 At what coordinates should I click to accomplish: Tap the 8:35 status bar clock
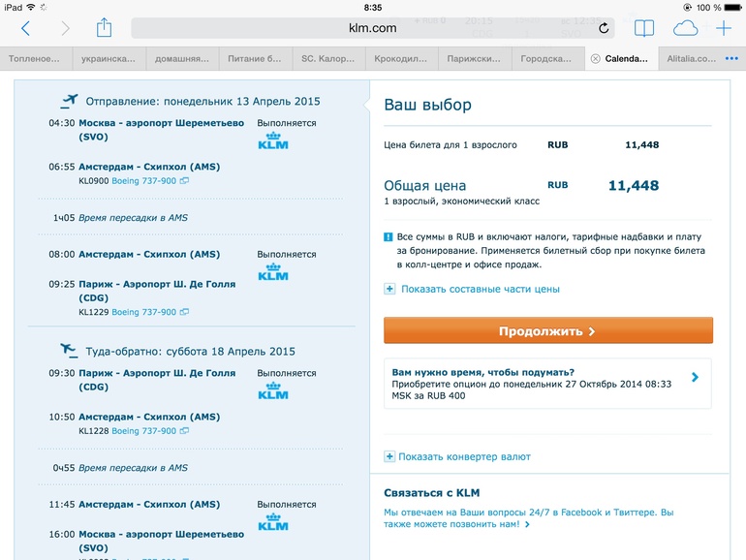tap(373, 8)
